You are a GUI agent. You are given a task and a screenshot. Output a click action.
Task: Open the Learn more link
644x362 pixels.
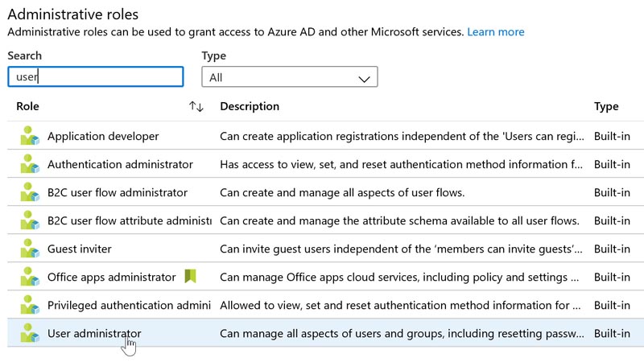(x=495, y=32)
